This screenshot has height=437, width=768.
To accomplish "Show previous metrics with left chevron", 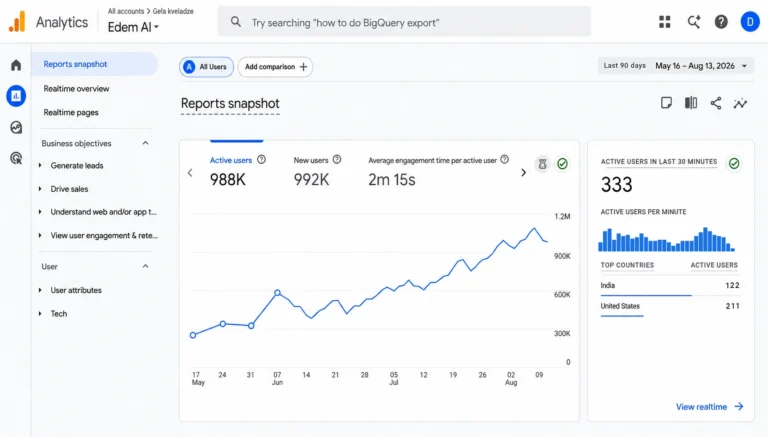I will coord(190,172).
